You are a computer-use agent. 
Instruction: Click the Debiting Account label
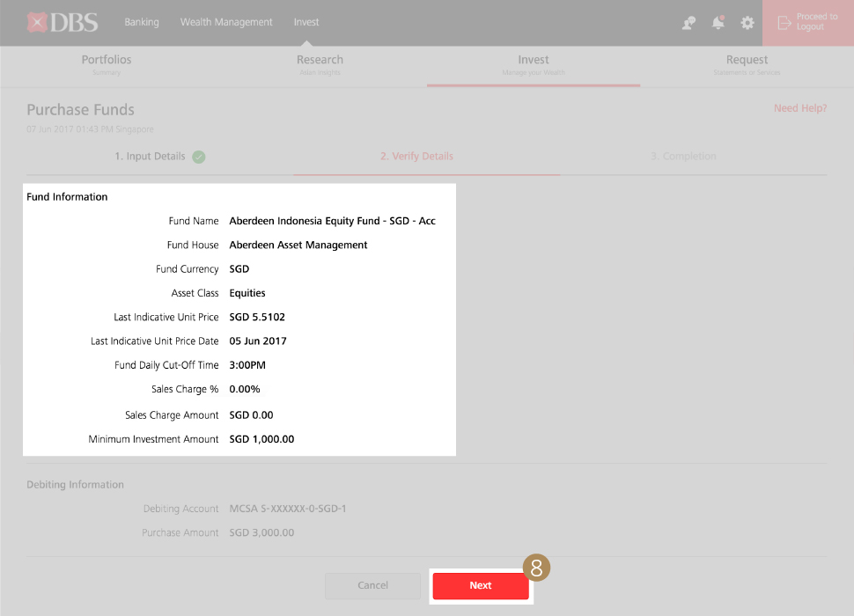(180, 509)
